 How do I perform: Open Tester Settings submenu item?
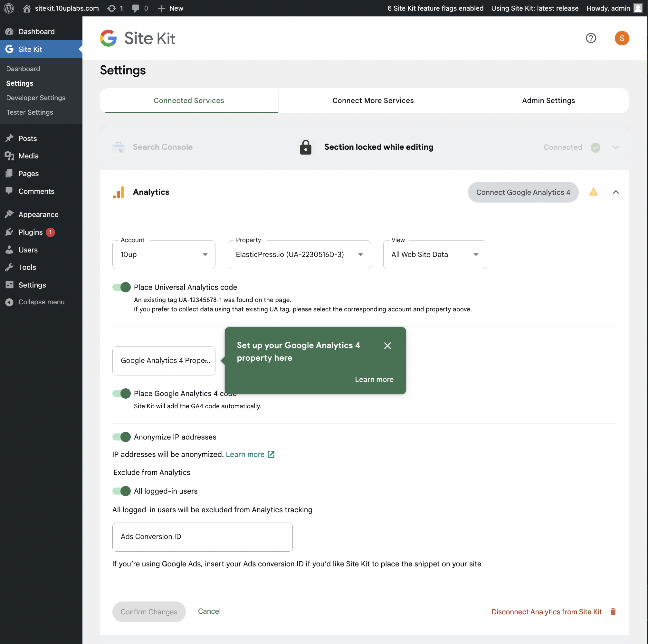coord(30,112)
